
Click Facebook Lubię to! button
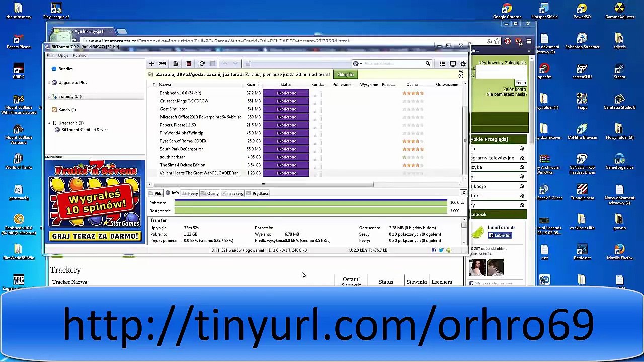pyautogui.click(x=499, y=235)
